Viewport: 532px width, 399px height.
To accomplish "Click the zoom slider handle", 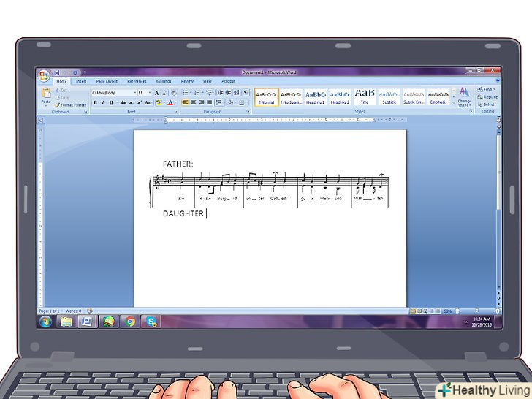I will pyautogui.click(x=476, y=311).
